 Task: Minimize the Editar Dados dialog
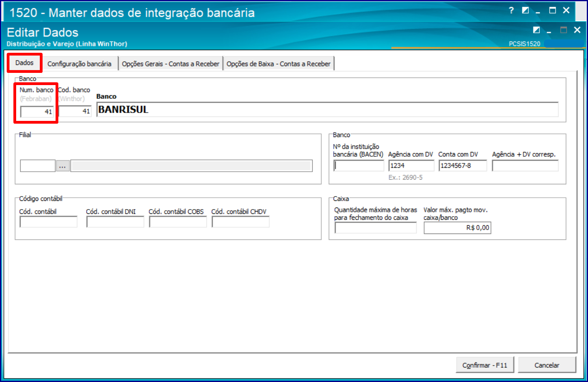click(x=549, y=31)
